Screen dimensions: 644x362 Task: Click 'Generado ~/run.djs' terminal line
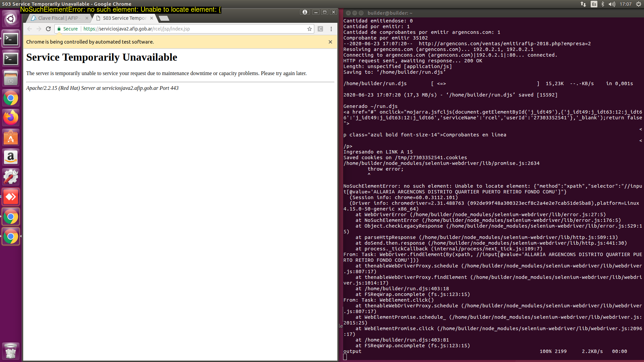click(x=370, y=106)
